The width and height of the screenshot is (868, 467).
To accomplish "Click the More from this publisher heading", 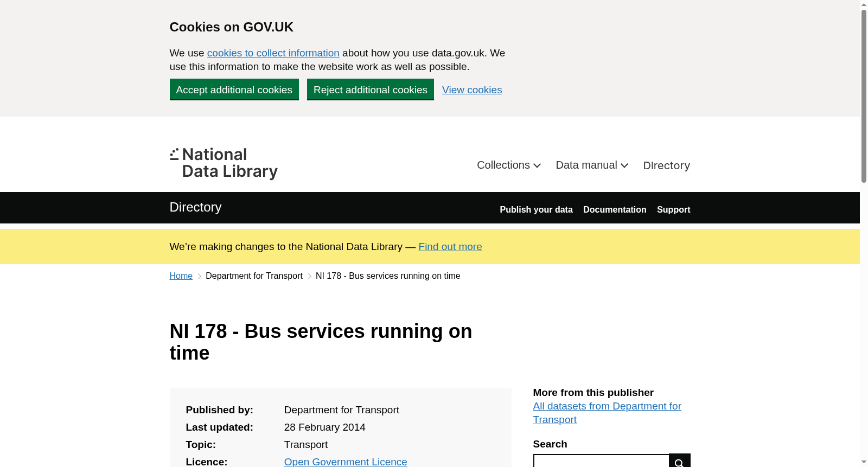I will click(593, 393).
